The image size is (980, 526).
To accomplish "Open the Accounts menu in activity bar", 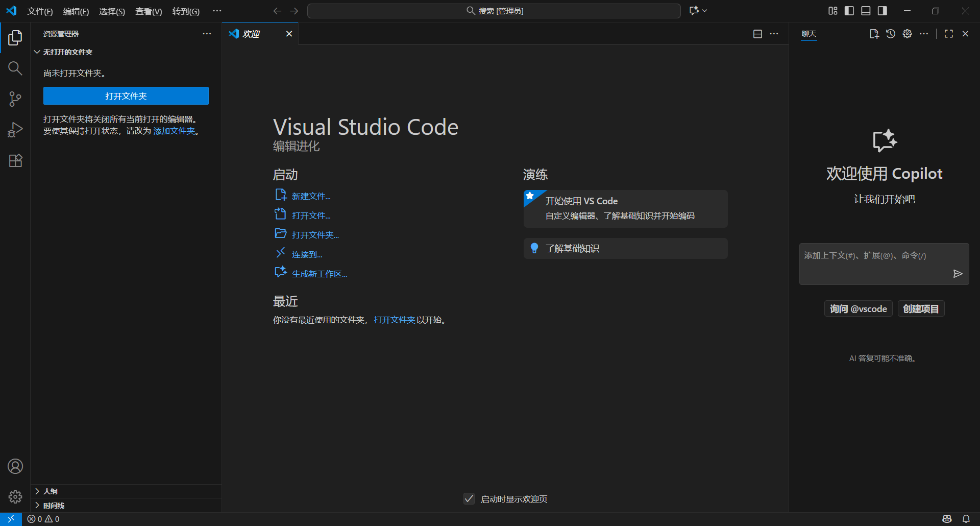I will click(x=15, y=466).
